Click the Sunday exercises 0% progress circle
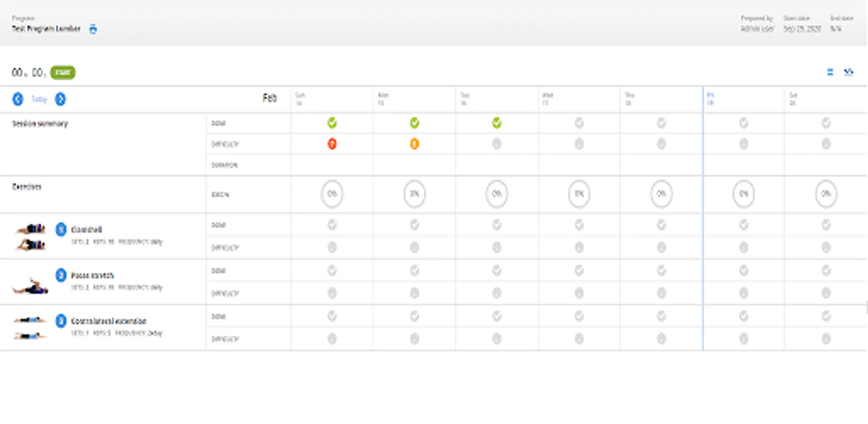This screenshot has width=868, height=424. pos(332,194)
